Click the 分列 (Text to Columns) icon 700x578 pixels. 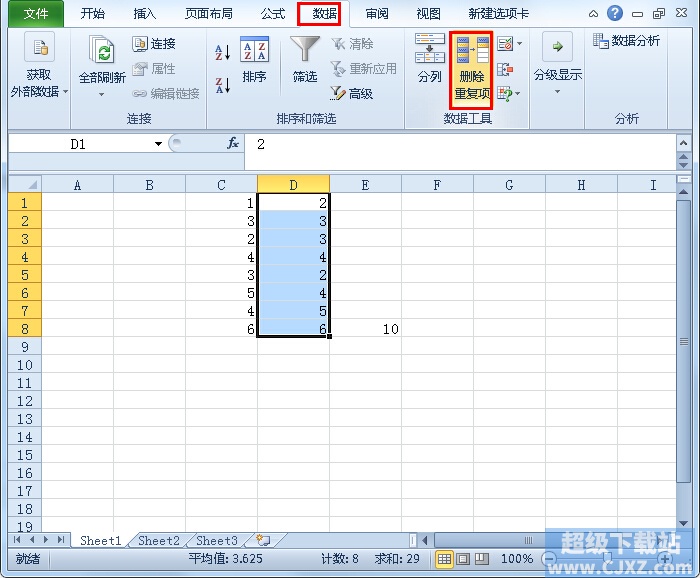429,60
